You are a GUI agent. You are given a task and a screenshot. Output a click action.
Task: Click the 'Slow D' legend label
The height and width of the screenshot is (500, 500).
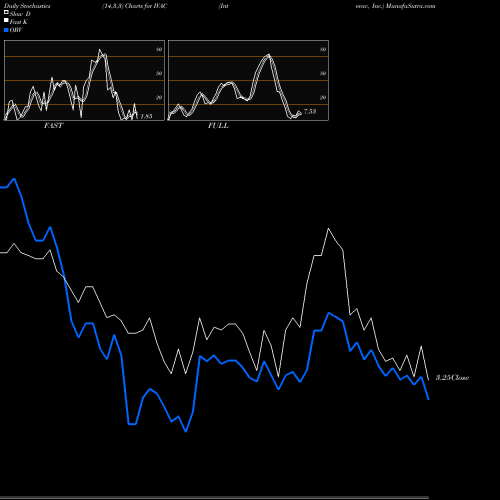click(x=20, y=14)
